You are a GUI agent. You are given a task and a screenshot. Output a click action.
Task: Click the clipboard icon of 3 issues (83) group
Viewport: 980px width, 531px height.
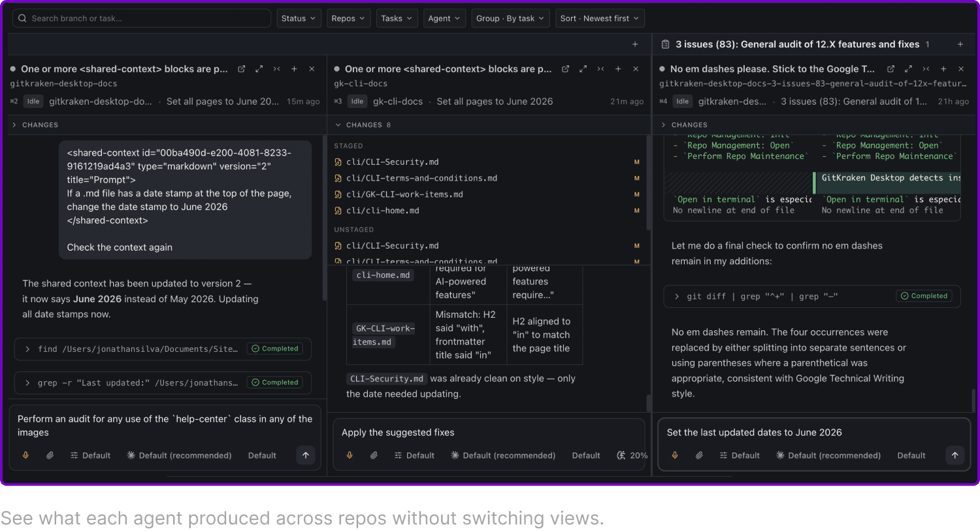[665, 44]
